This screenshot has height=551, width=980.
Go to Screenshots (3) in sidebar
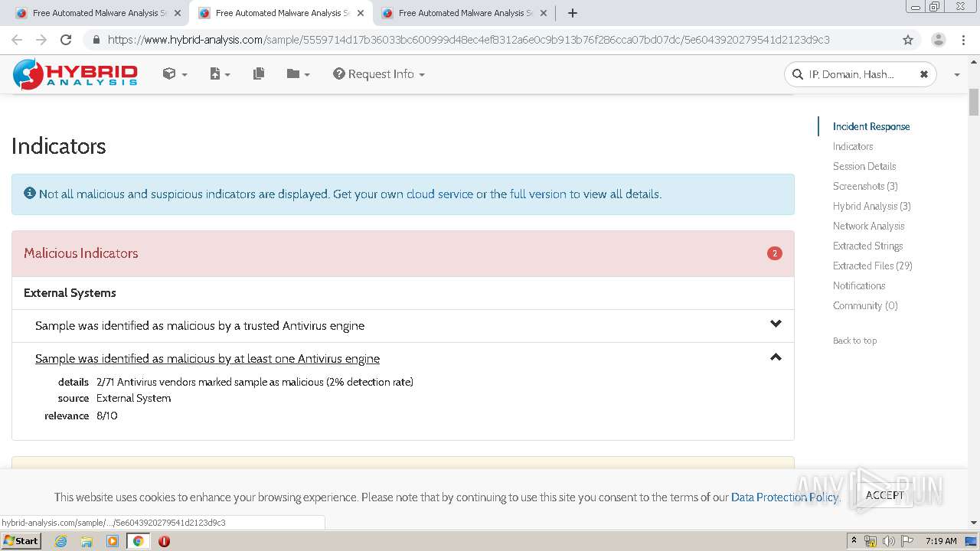(865, 186)
